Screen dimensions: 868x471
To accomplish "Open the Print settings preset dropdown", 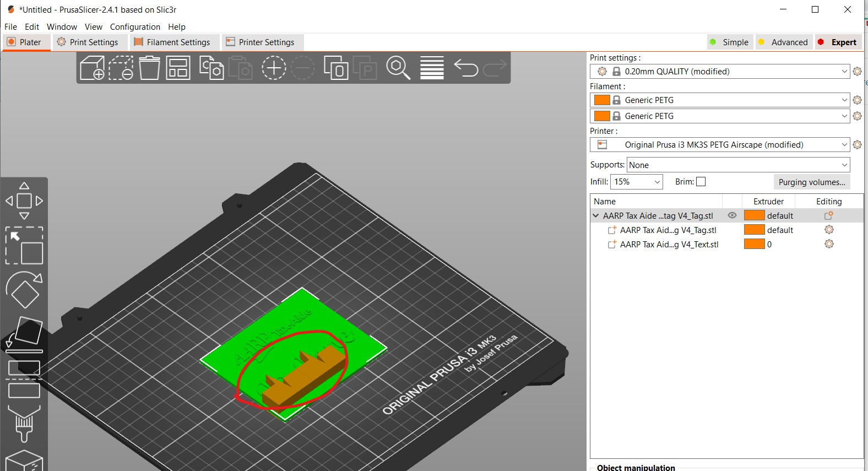I will [720, 71].
